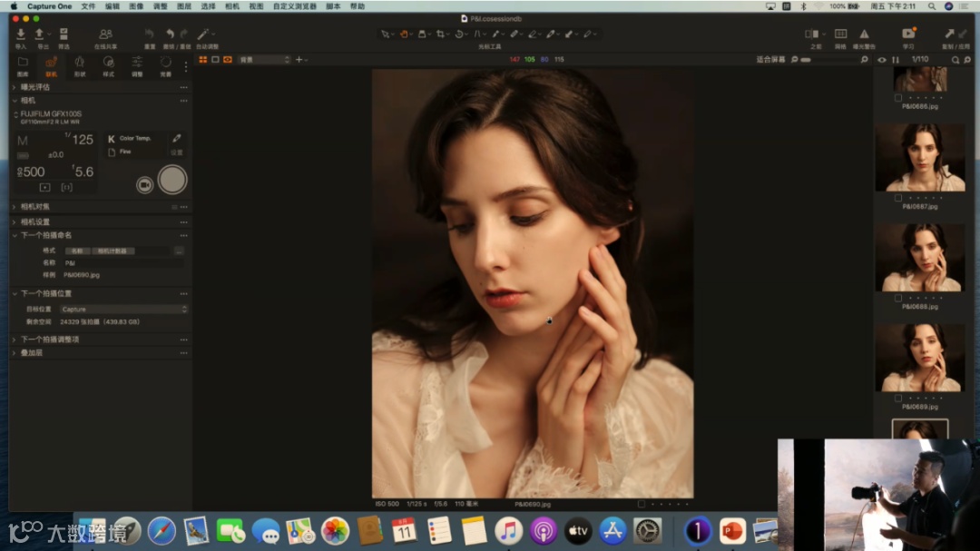The height and width of the screenshot is (551, 980).
Task: Open the Learn (学习) icon
Action: [x=908, y=34]
